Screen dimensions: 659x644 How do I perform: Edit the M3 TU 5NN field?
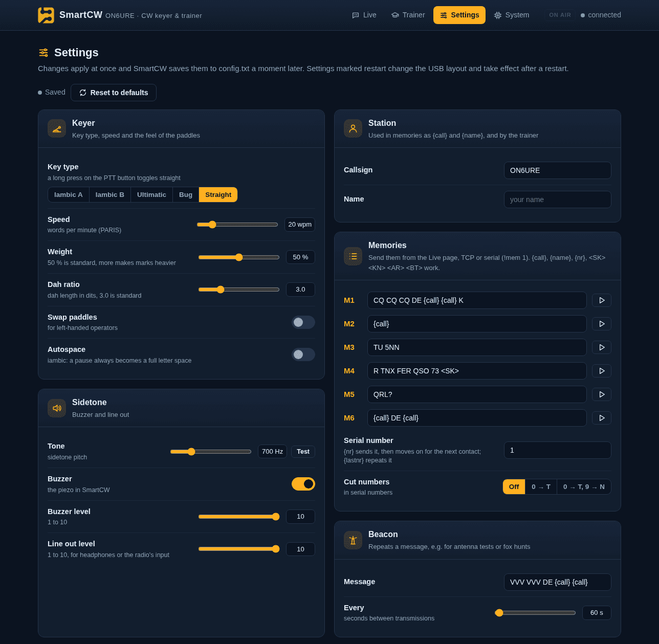click(477, 347)
